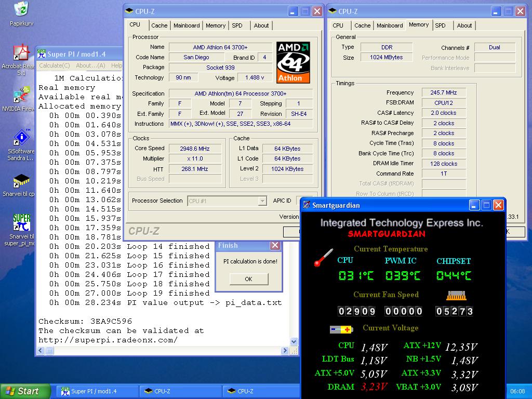This screenshot has height=399, width=532.
Task: Click the Multiplier value x 11.0
Action: pyautogui.click(x=195, y=158)
